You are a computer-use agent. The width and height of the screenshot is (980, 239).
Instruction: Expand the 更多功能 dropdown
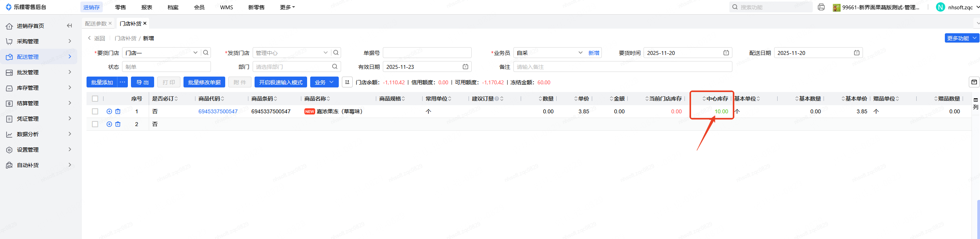962,38
